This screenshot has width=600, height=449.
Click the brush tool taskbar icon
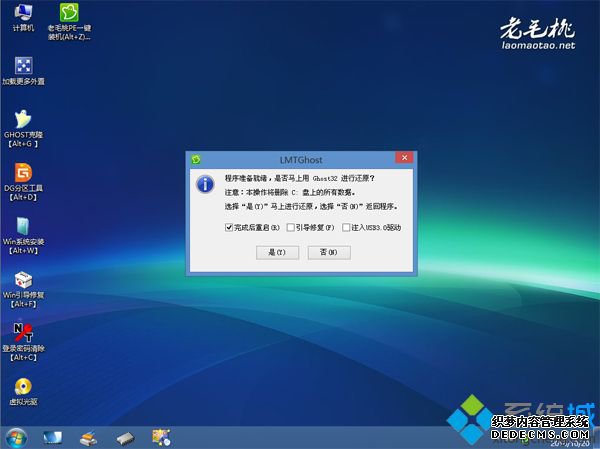(88, 437)
